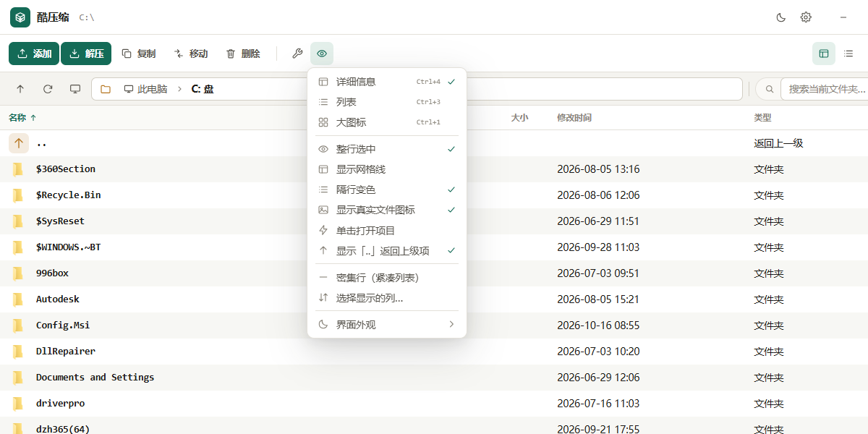
Task: Open settings gear icon
Action: [x=806, y=17]
